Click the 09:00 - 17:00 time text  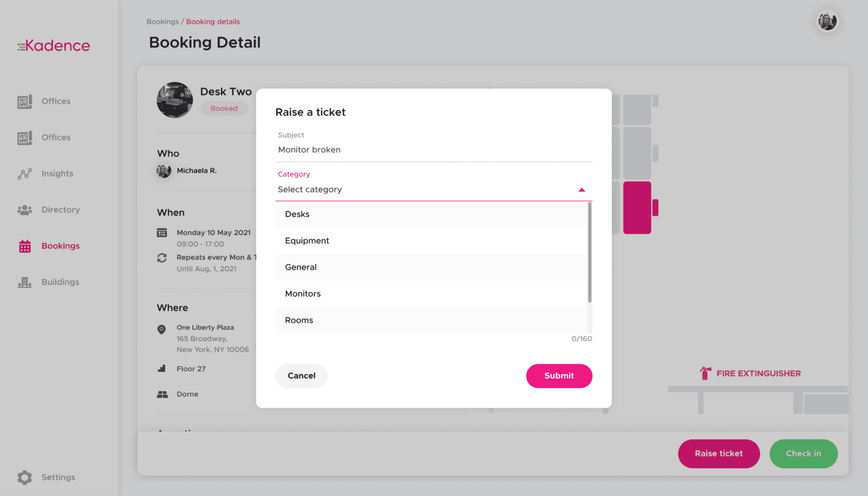pos(200,244)
